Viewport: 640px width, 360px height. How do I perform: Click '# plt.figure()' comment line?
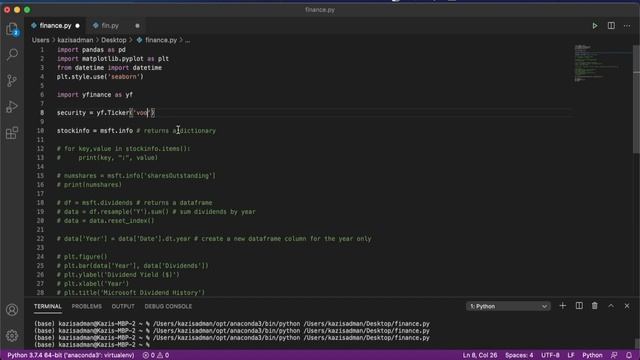(82, 257)
